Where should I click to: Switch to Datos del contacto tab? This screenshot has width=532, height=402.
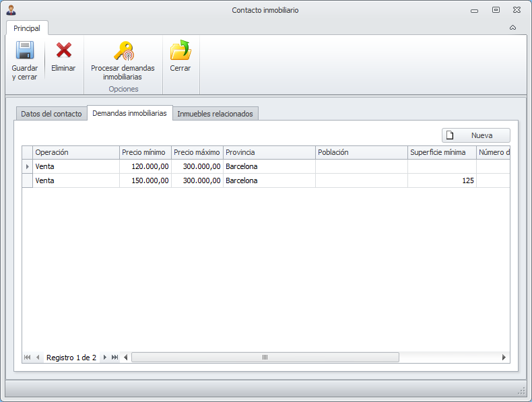pos(51,114)
